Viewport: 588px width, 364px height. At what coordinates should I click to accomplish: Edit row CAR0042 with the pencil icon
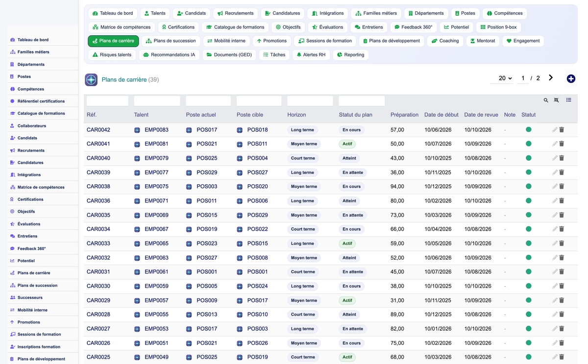pos(555,130)
